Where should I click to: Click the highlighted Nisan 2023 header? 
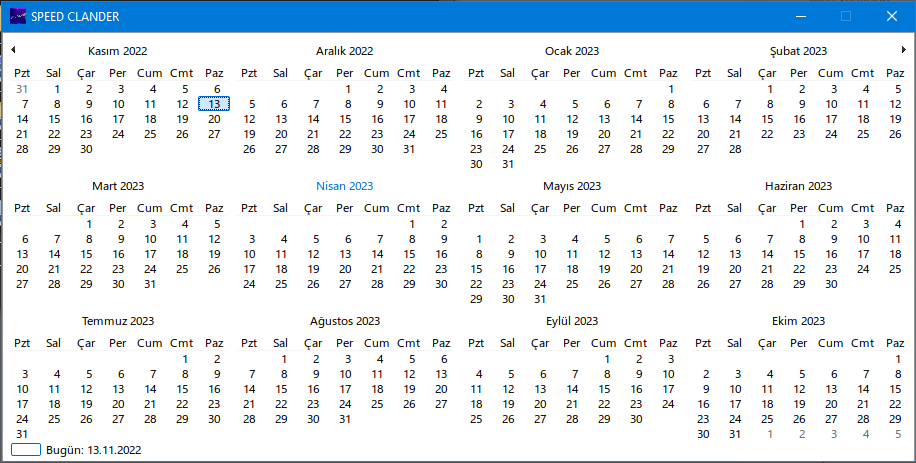coord(345,186)
